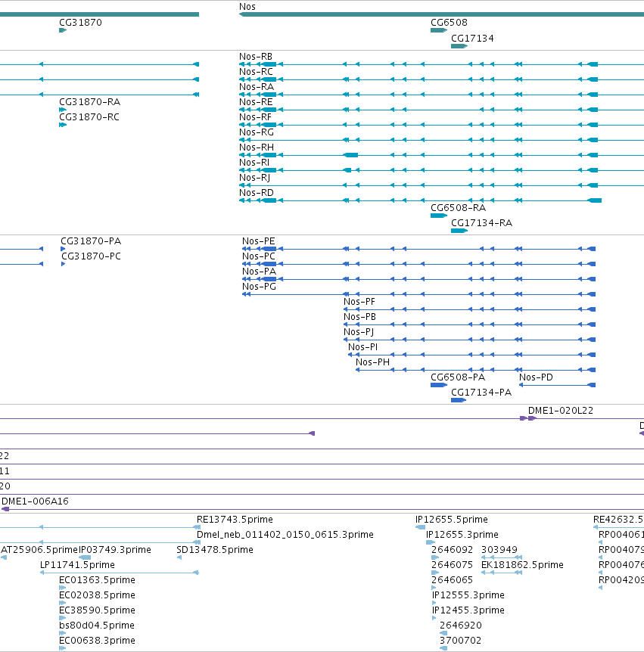
Task: Click the DME1-006A16 purple arrow marker
Action: pyautogui.click(x=5, y=509)
